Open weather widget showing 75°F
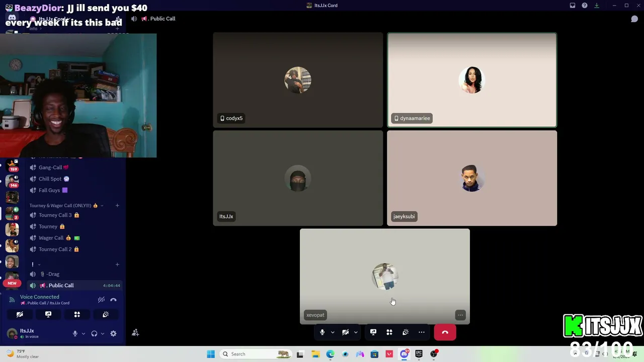Viewport: 644px width, 362px height. click(x=23, y=354)
